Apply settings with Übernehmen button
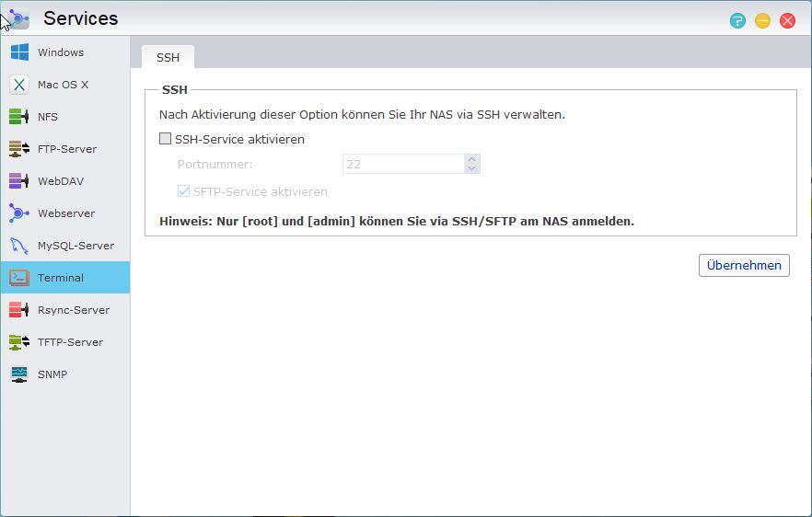Image resolution: width=812 pixels, height=517 pixels. [744, 266]
